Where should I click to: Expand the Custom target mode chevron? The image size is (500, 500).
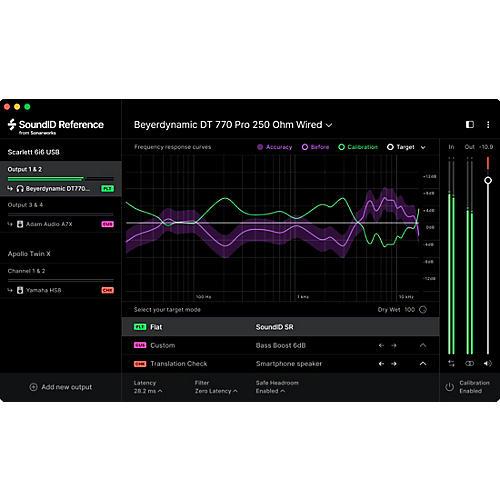pyautogui.click(x=423, y=345)
